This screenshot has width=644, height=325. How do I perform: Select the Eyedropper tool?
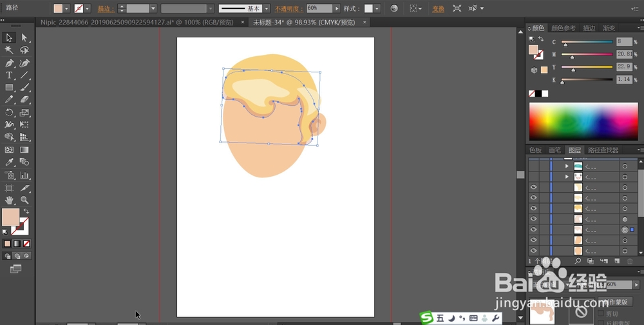tap(9, 162)
